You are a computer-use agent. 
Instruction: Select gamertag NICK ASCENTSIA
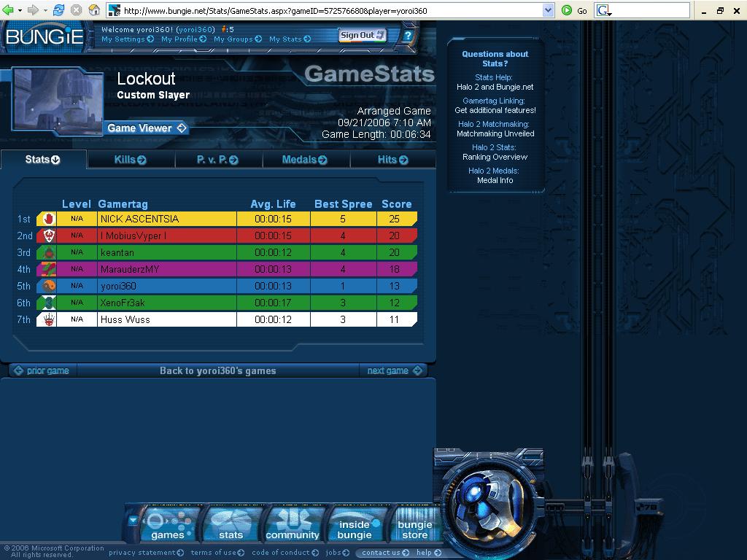139,219
